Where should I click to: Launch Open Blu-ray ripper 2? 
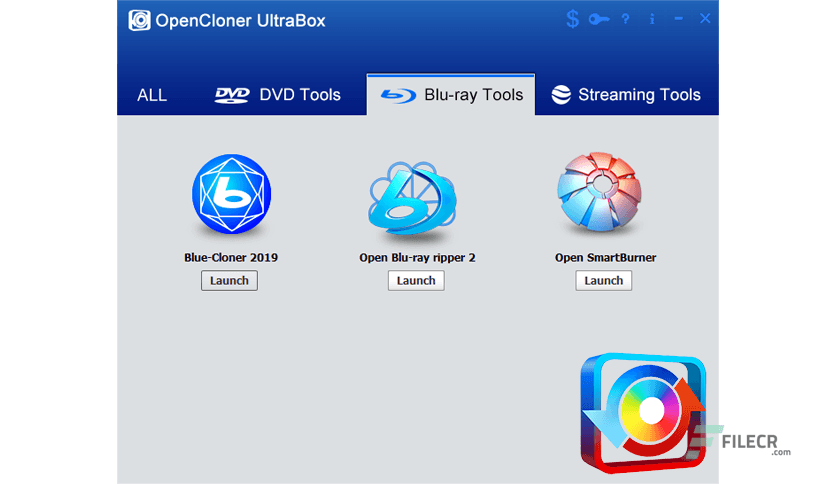tap(416, 280)
